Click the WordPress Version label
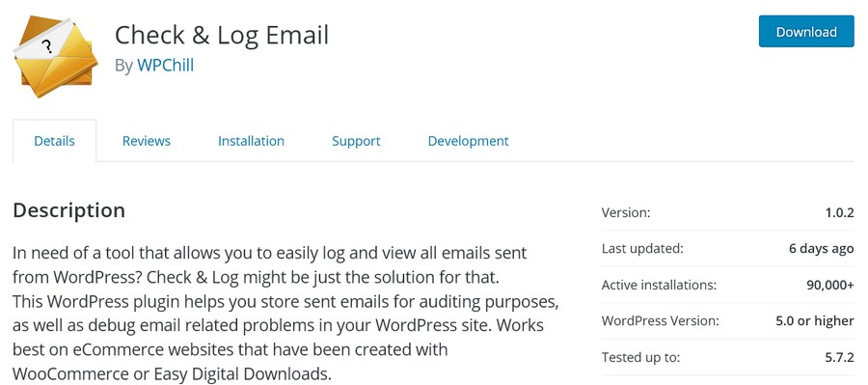 [x=661, y=320]
